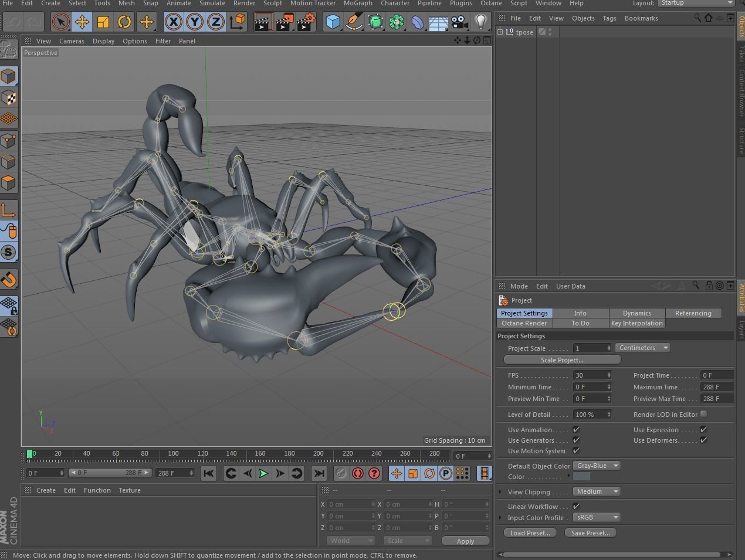745x560 pixels.
Task: Switch to Texture mode checkerboard icon
Action: [9, 97]
